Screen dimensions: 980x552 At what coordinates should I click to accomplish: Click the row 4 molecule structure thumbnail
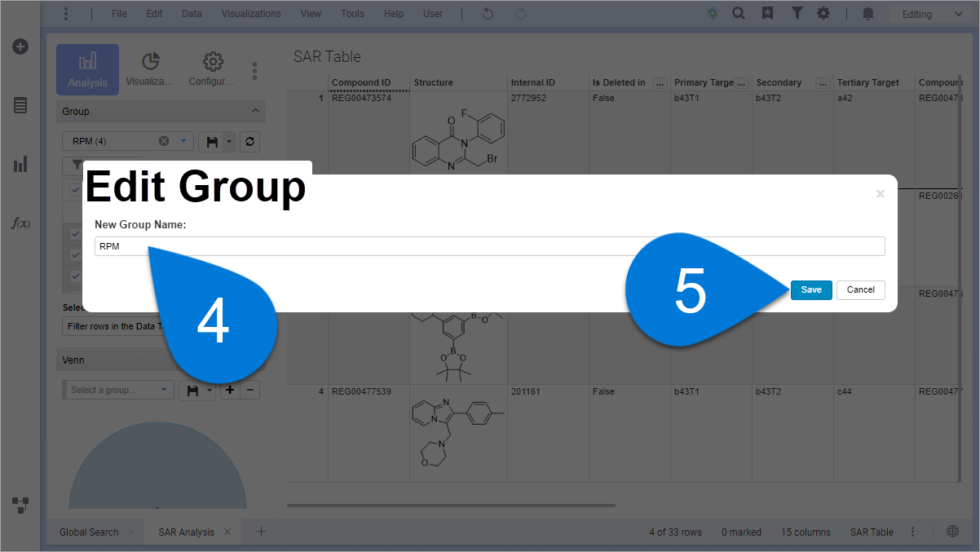point(458,432)
